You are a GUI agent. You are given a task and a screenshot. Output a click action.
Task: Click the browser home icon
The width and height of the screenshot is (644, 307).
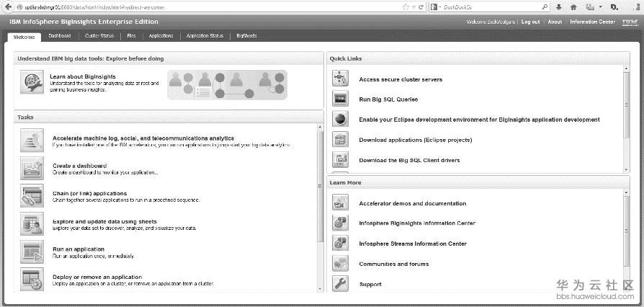(x=574, y=7)
